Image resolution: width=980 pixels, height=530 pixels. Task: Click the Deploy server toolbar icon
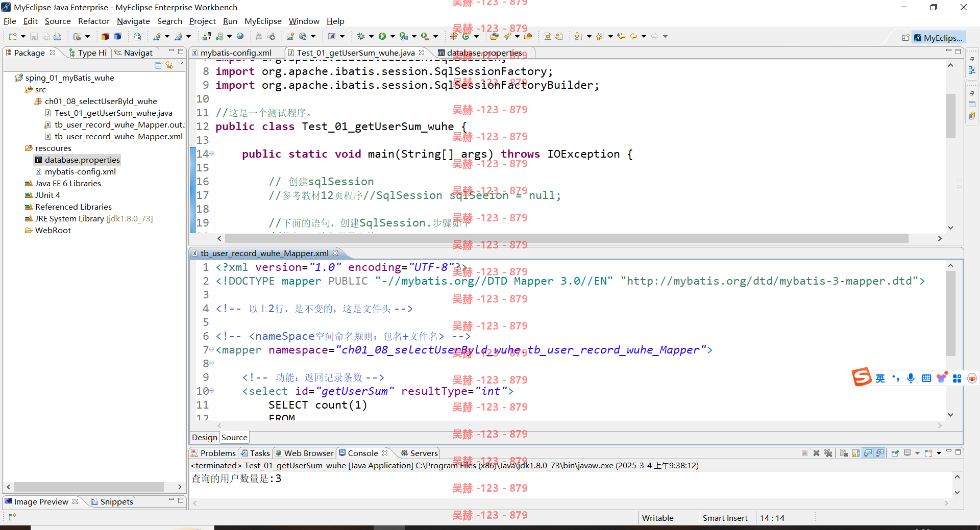pos(207,36)
